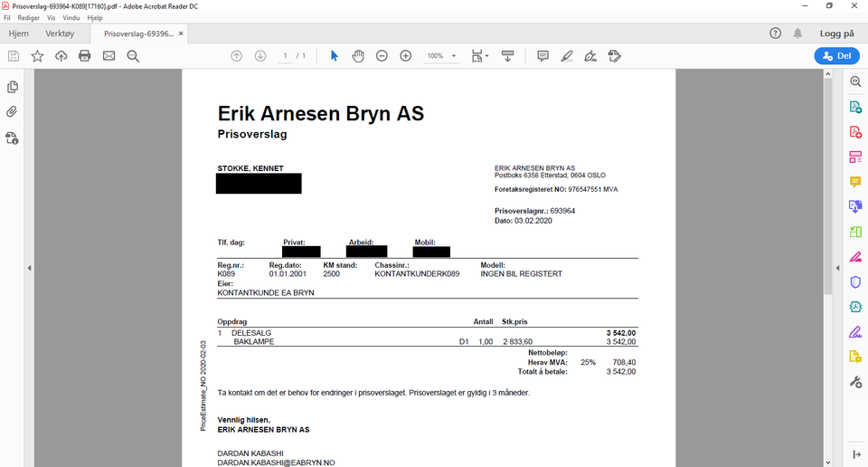Image resolution: width=868 pixels, height=467 pixels.
Task: Click the expand pane icon at bottom right
Action: tap(856, 455)
